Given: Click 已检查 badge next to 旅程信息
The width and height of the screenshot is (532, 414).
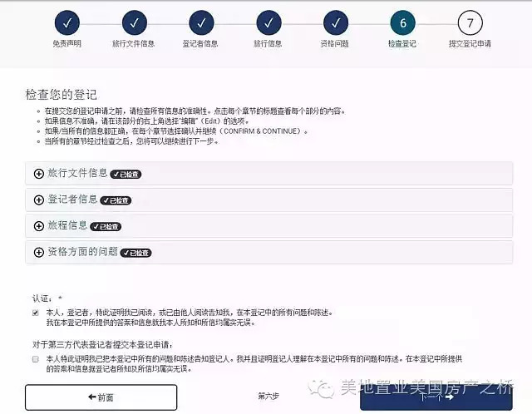Looking at the screenshot, I should [x=106, y=226].
